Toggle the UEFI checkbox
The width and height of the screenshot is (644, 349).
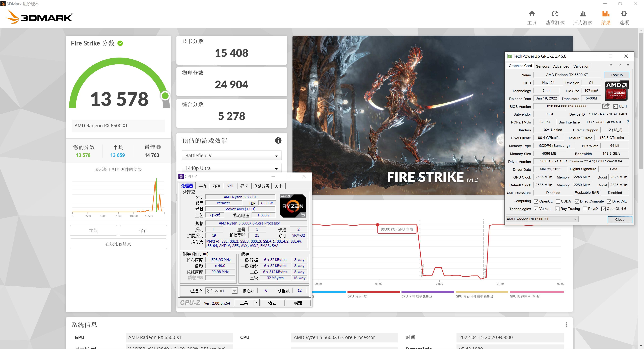(615, 106)
